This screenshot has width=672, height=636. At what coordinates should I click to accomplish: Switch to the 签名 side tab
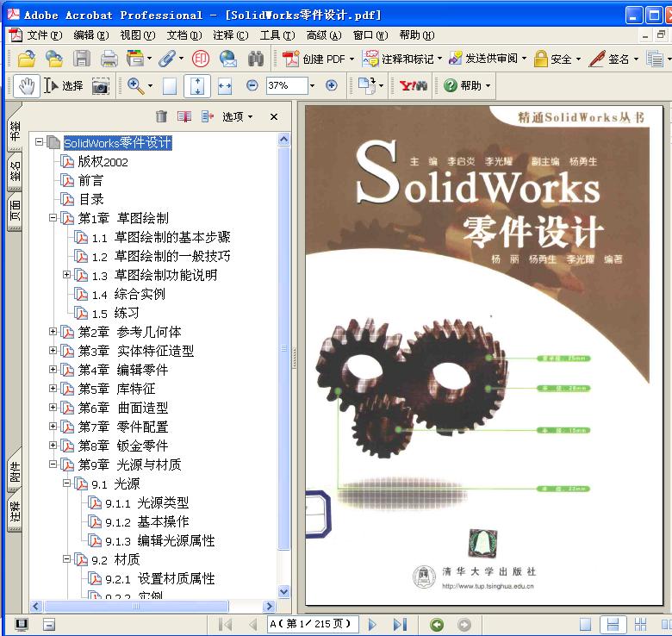[x=15, y=171]
